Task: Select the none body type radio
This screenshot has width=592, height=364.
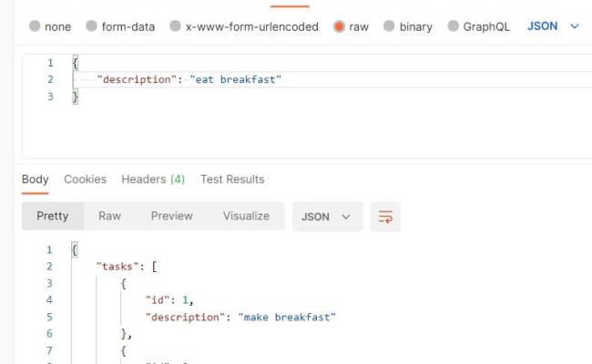Action: coord(35,26)
